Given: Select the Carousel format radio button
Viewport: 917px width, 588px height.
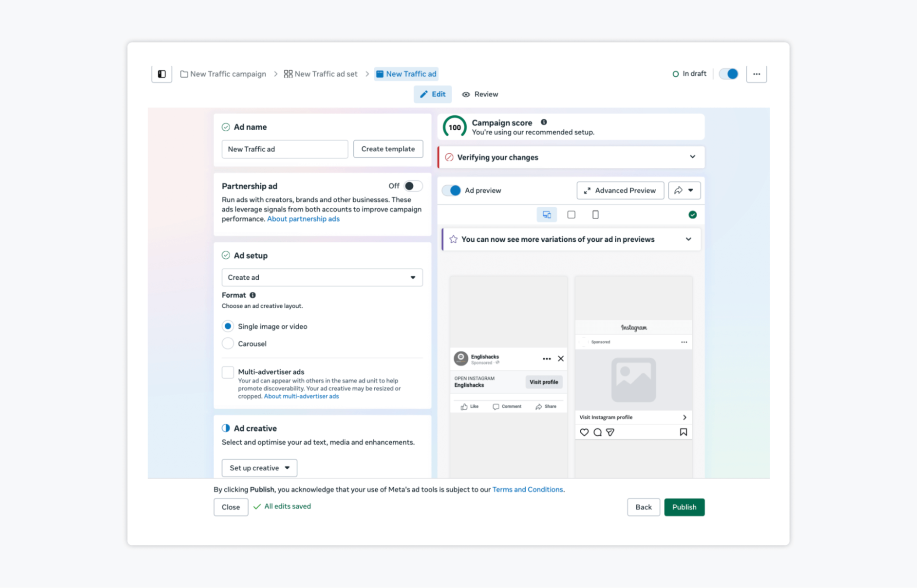Looking at the screenshot, I should pos(228,344).
